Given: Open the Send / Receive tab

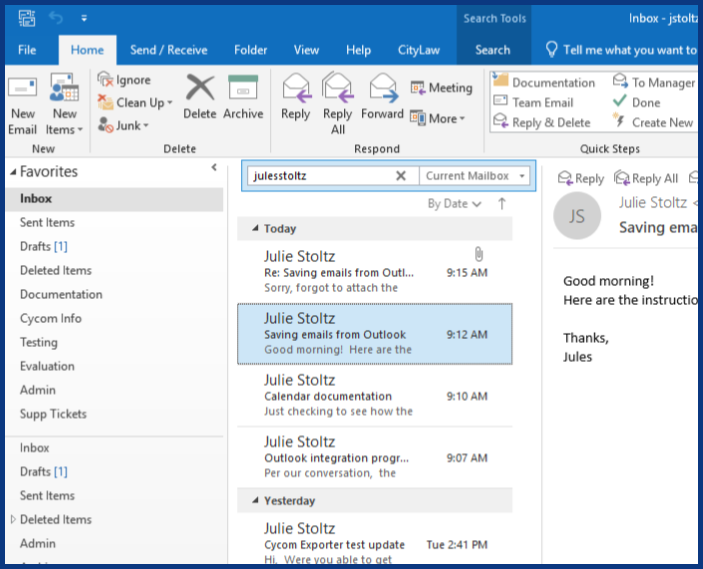Looking at the screenshot, I should click(x=169, y=50).
